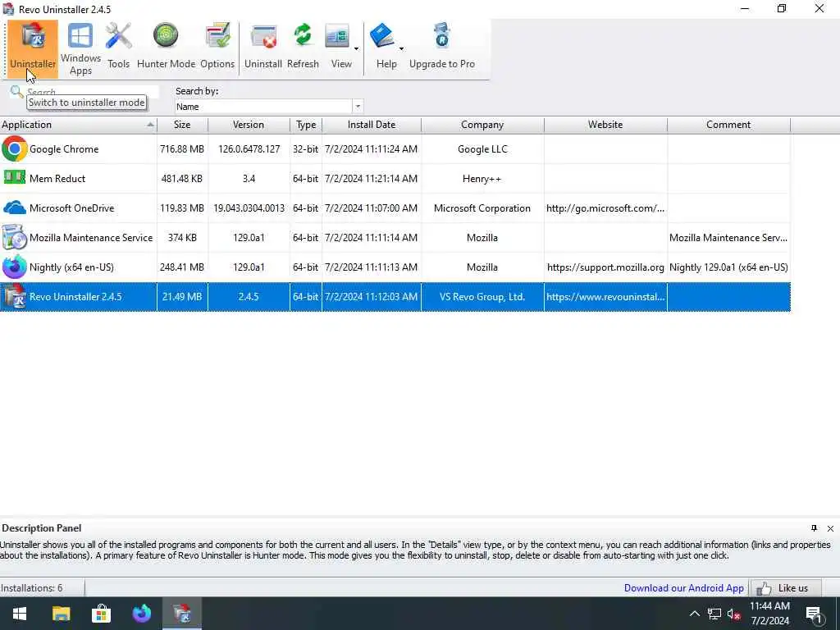
Task: Click '7/2/2024 11:21:14 AM' install date
Action: (371, 178)
